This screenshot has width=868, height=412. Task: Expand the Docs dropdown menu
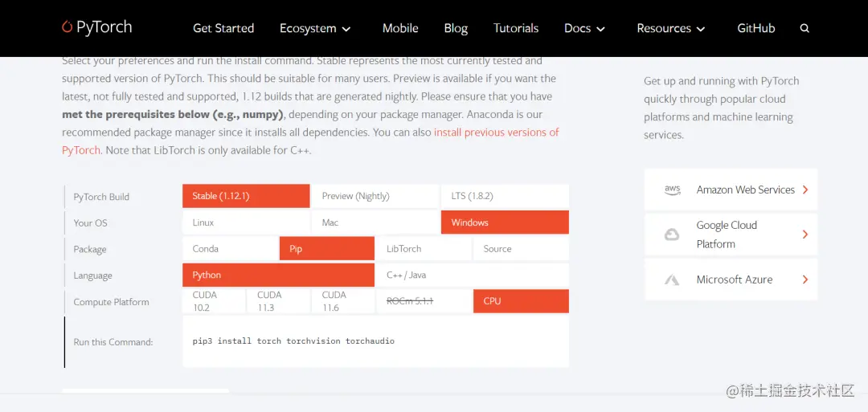point(584,28)
